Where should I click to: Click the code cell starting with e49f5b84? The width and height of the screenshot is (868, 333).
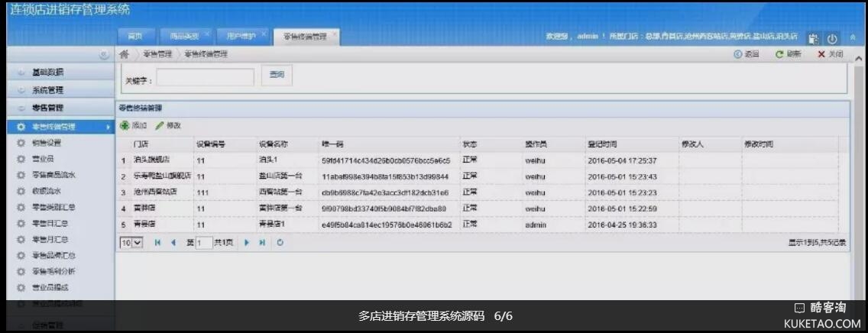(387, 225)
